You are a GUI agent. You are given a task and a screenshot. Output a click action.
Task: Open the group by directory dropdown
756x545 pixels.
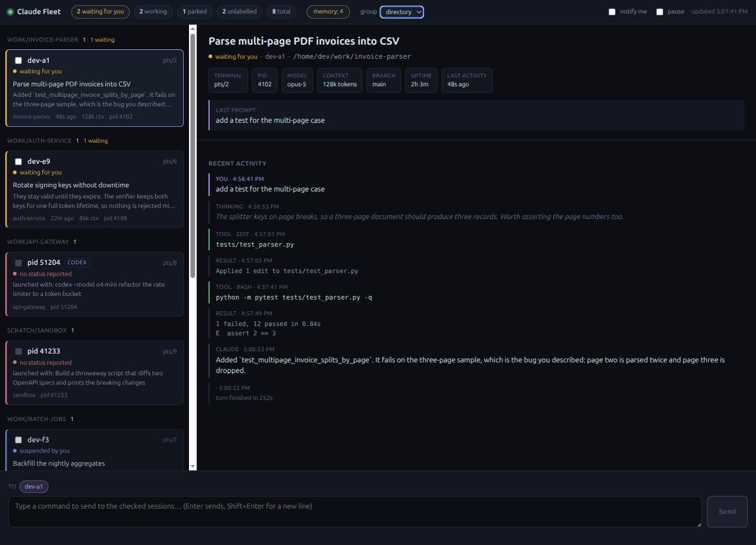tap(402, 12)
